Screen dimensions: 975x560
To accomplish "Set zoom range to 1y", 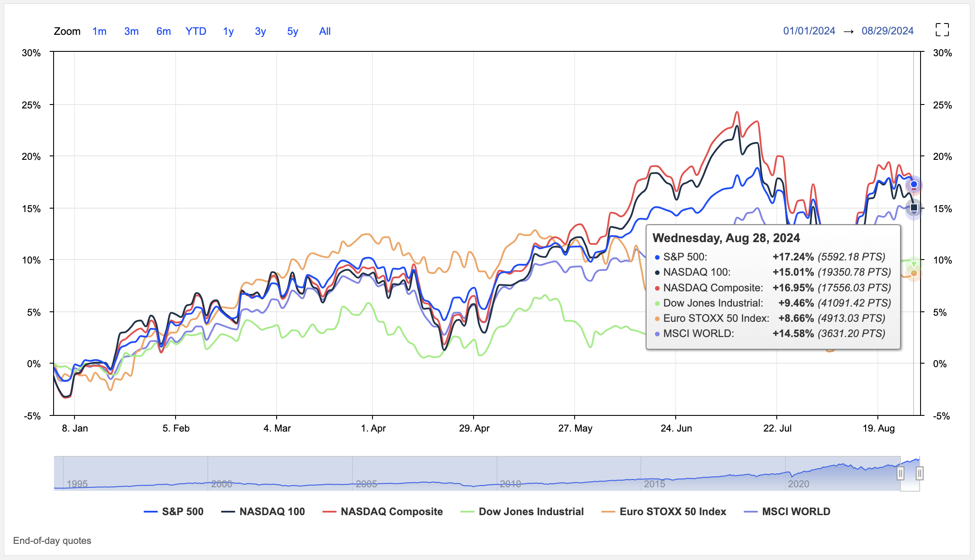I will click(228, 31).
